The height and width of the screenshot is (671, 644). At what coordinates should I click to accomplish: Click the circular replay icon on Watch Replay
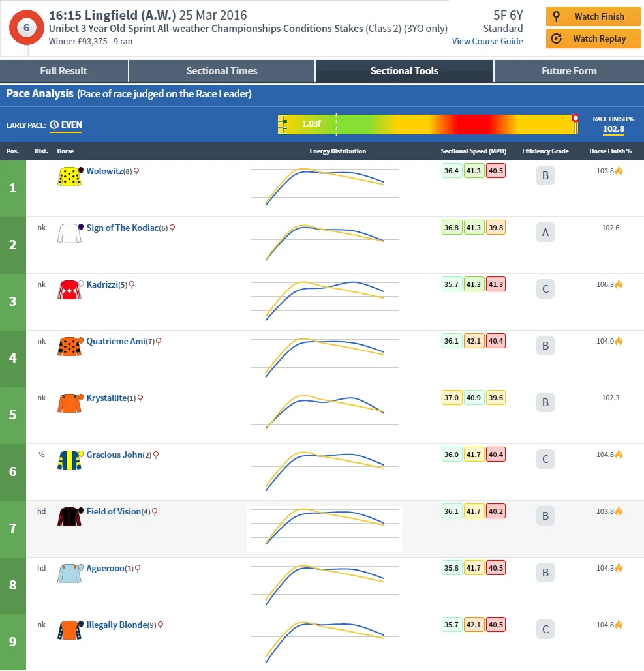(x=557, y=38)
